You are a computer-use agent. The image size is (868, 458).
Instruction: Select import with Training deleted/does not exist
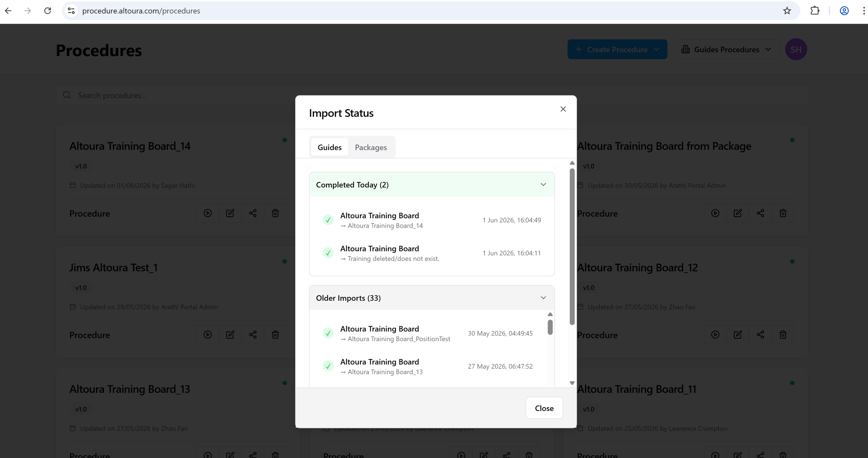(432, 253)
